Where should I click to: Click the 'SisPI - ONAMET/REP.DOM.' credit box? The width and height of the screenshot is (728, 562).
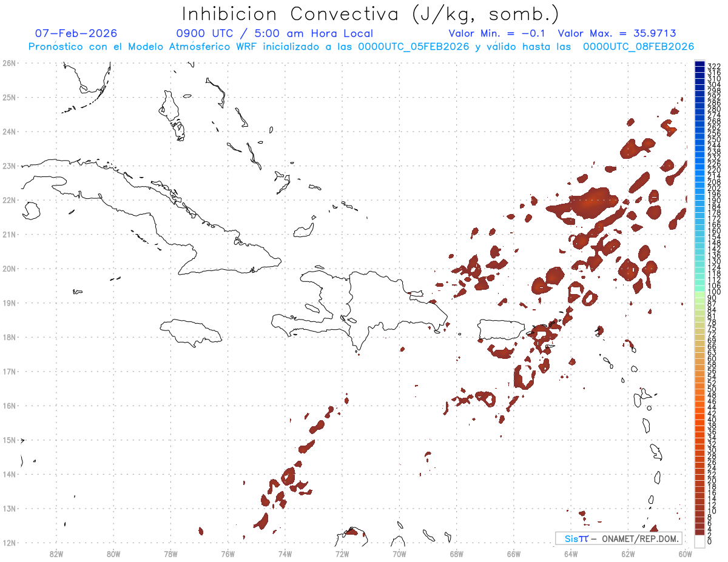coord(619,538)
